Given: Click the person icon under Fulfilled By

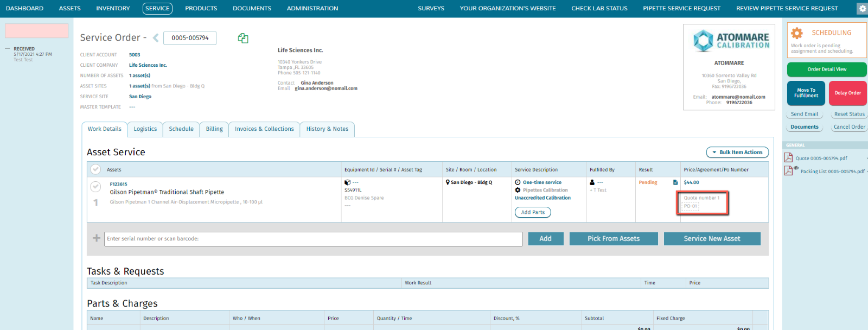Looking at the screenshot, I should pyautogui.click(x=592, y=182).
